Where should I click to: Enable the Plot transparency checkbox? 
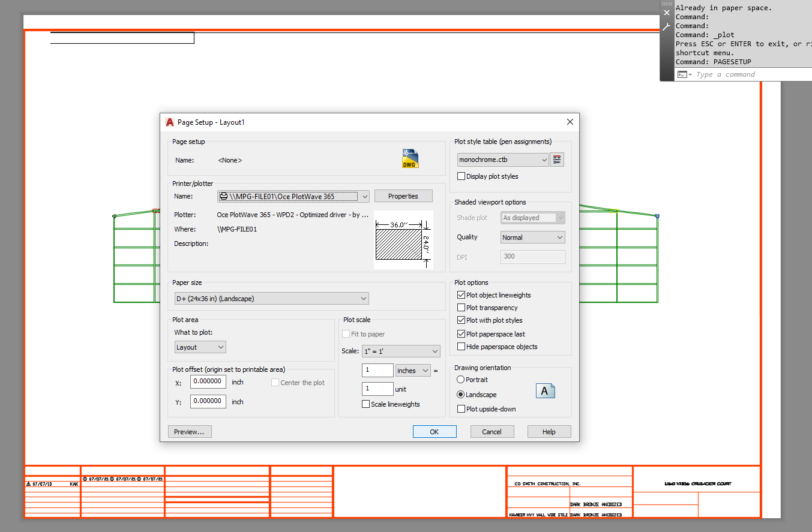[461, 307]
